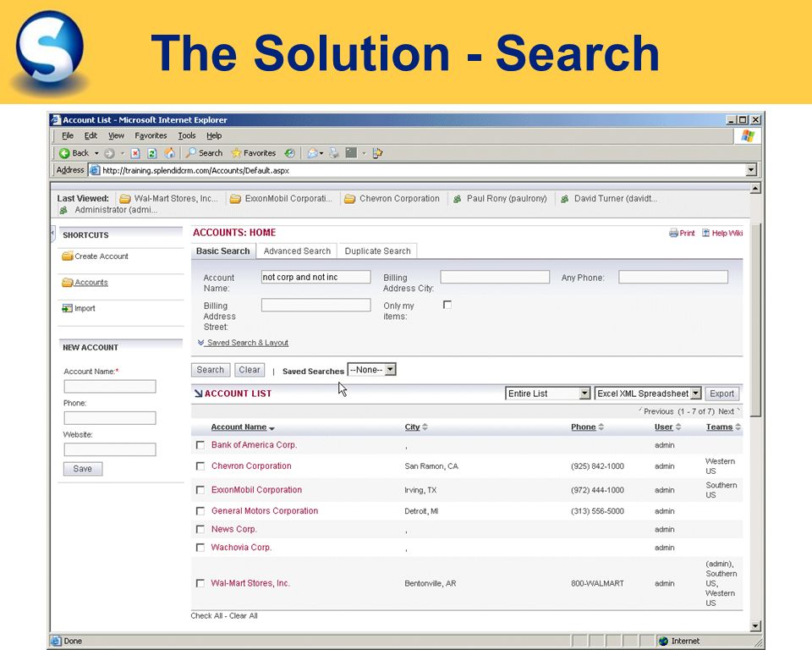Open the File menu
This screenshot has height=650, width=812.
point(68,135)
